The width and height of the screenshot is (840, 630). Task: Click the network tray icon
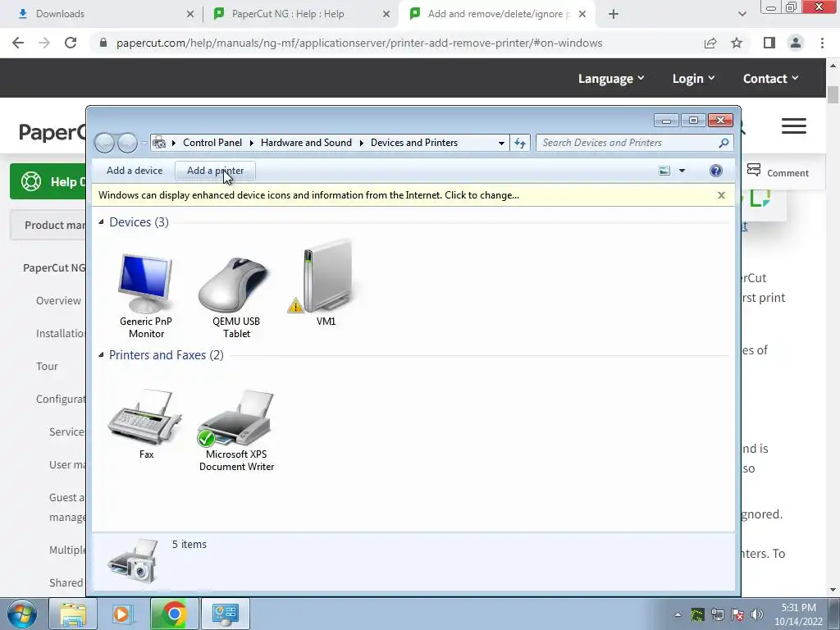click(x=717, y=614)
